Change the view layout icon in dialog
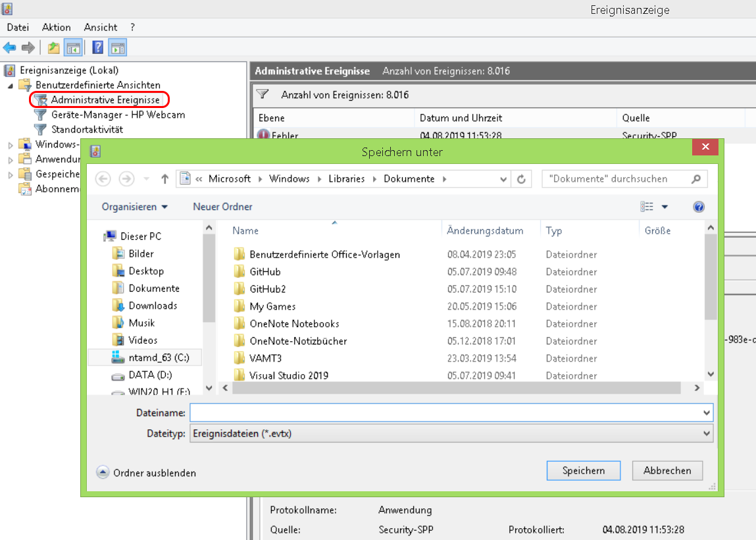 (647, 207)
